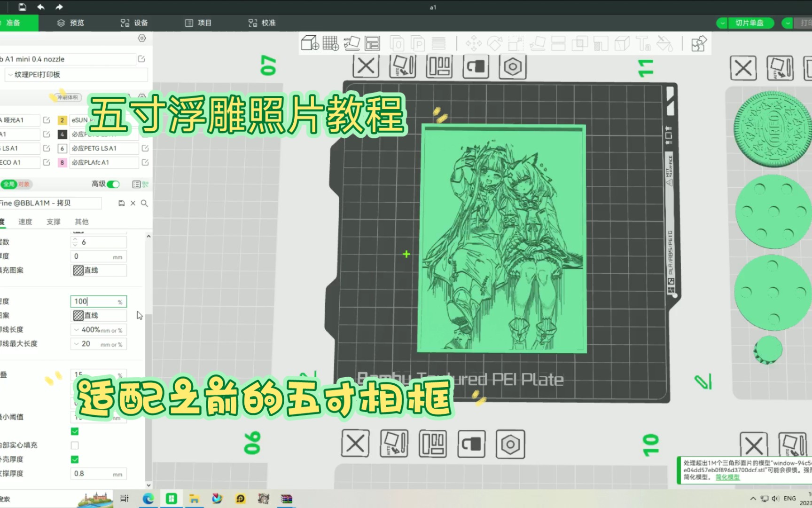Click the 冲刷体积 flushing volumes button
The height and width of the screenshot is (508, 812).
[x=68, y=97]
